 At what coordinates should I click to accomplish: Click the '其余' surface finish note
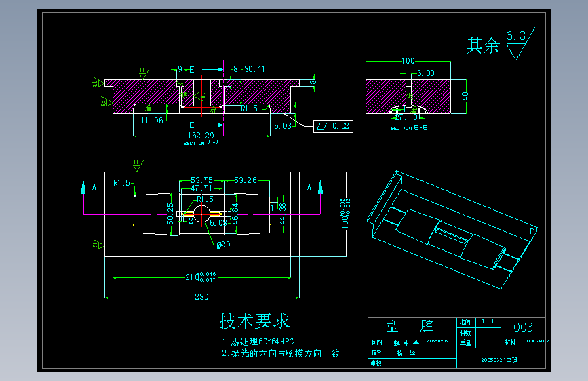[483, 45]
